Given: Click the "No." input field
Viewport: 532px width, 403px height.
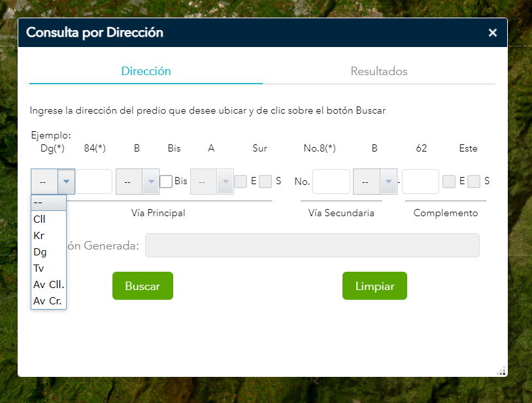Looking at the screenshot, I should click(x=331, y=182).
